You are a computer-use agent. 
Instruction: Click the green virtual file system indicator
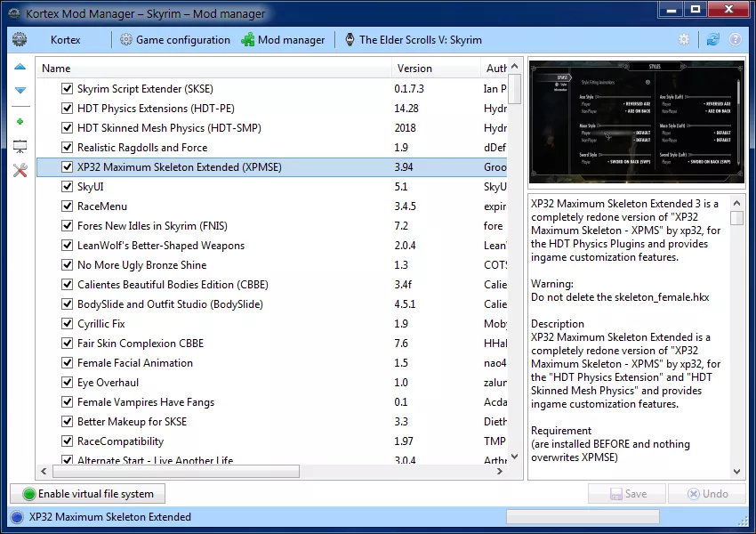point(29,494)
